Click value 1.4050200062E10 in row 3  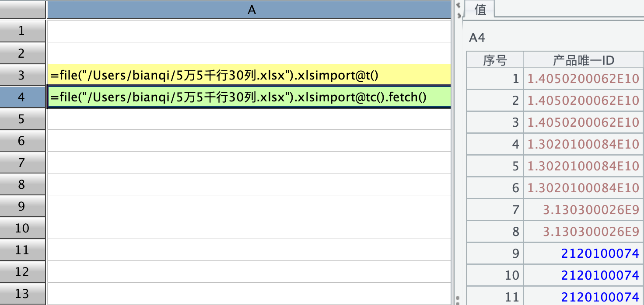coord(584,122)
